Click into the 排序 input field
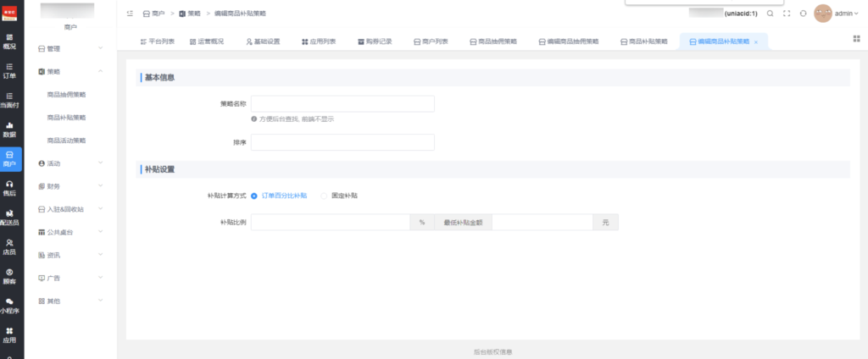 point(342,142)
